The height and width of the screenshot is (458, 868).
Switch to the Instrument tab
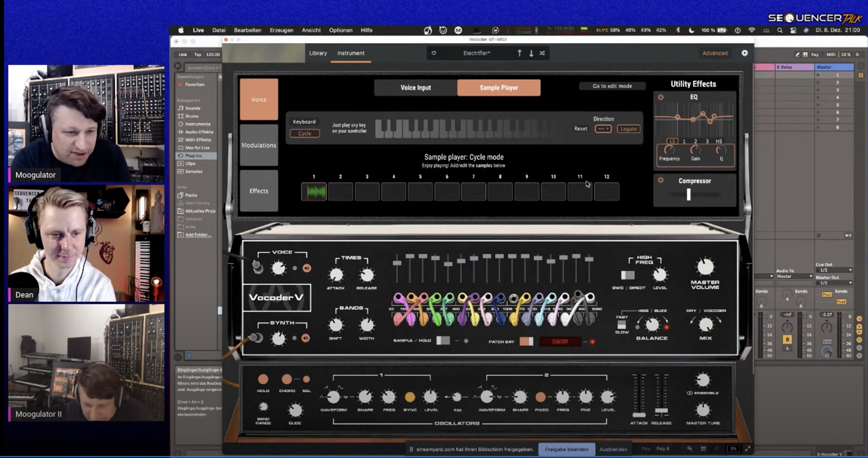pyautogui.click(x=351, y=53)
